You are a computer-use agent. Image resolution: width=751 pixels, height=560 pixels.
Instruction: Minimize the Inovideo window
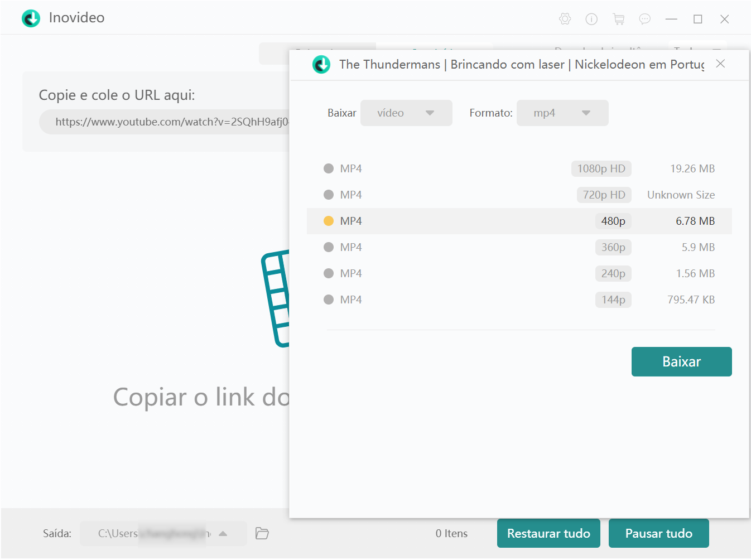pos(671,19)
